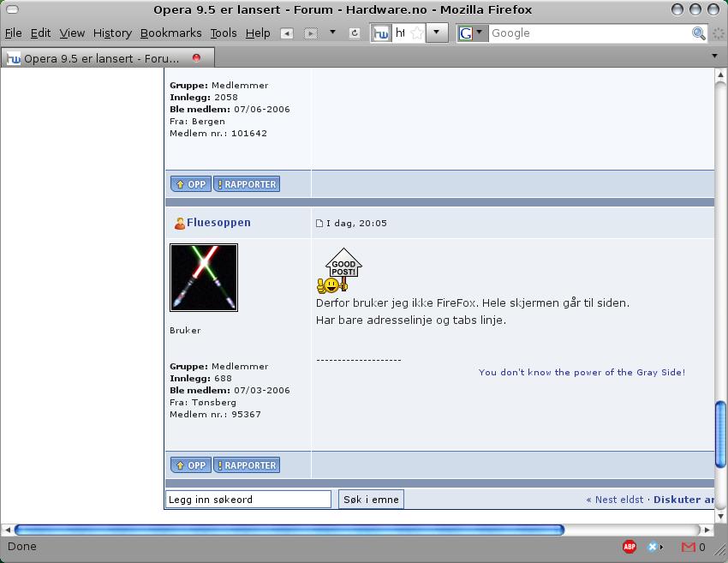The width and height of the screenshot is (728, 563).
Task: Click the 'Legg inn søkeord' search field
Action: point(248,500)
